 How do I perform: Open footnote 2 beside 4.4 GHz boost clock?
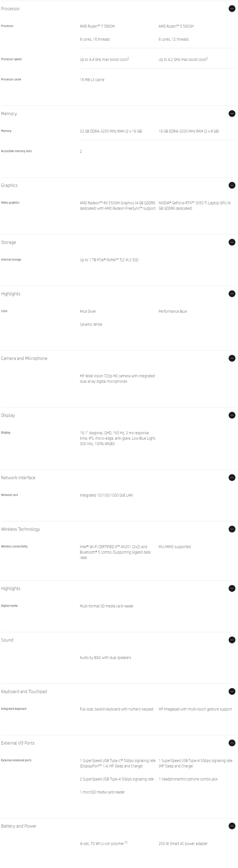(128, 58)
